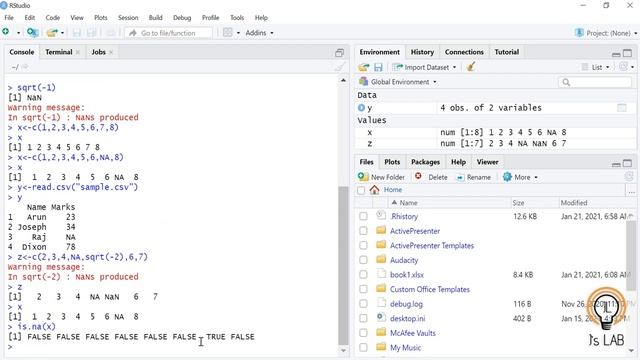
Task: Check the book1.xlsx checkbox
Action: 363,275
